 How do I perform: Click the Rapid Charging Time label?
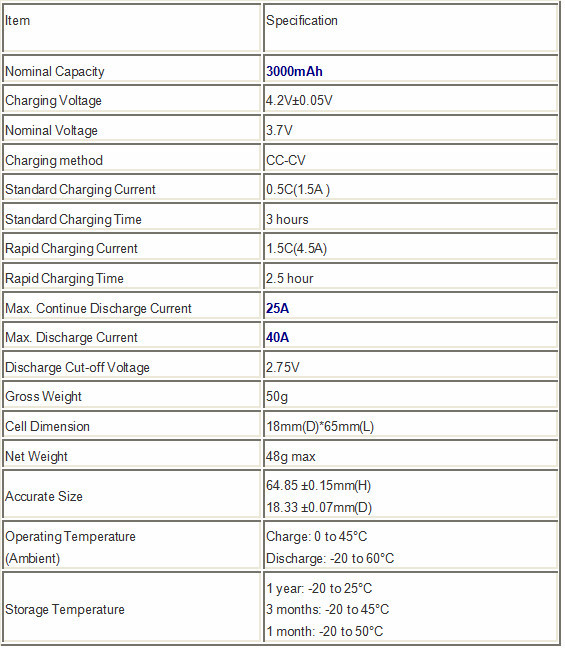coord(64,279)
